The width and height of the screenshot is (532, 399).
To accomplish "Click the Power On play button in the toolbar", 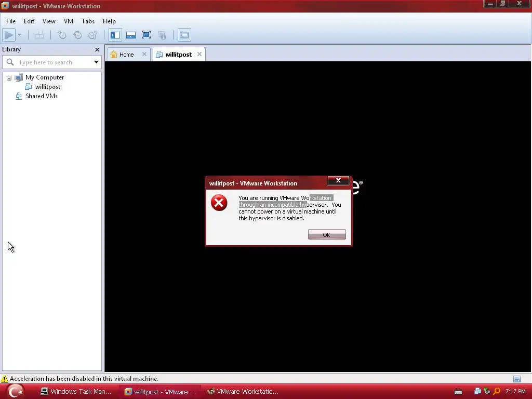I will tap(9, 35).
